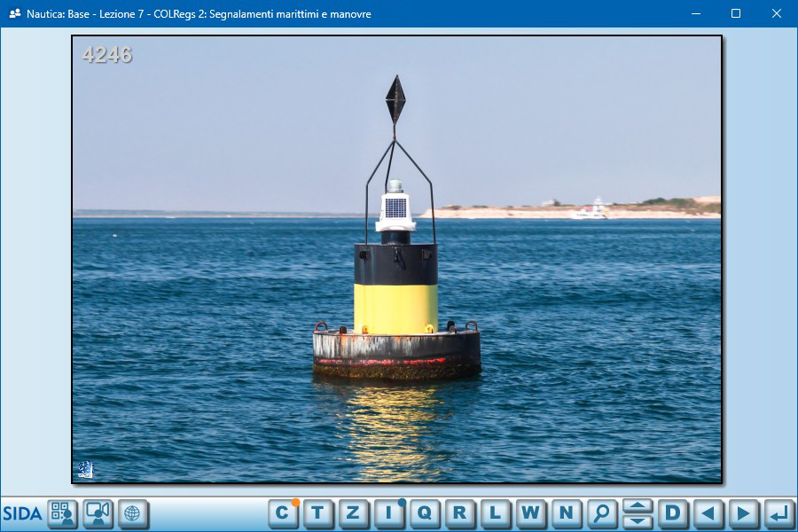798x532 pixels.
Task: Go to previous slide with left arrow
Action: tap(708, 512)
